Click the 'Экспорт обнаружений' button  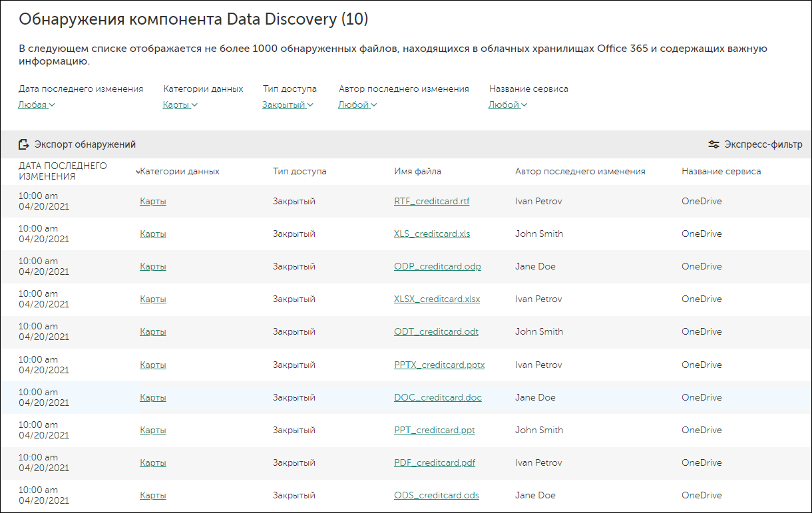coord(85,144)
